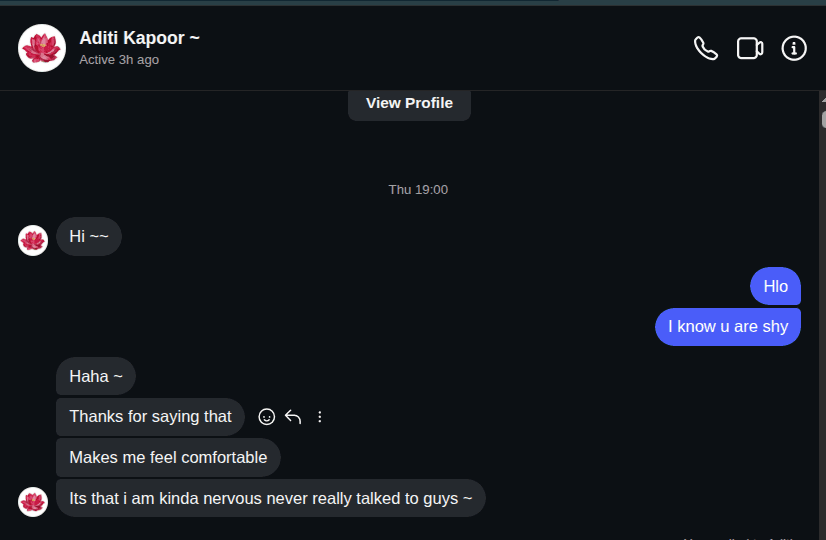Click the scrollbar up arrow
This screenshot has height=540, width=826.
point(822,100)
